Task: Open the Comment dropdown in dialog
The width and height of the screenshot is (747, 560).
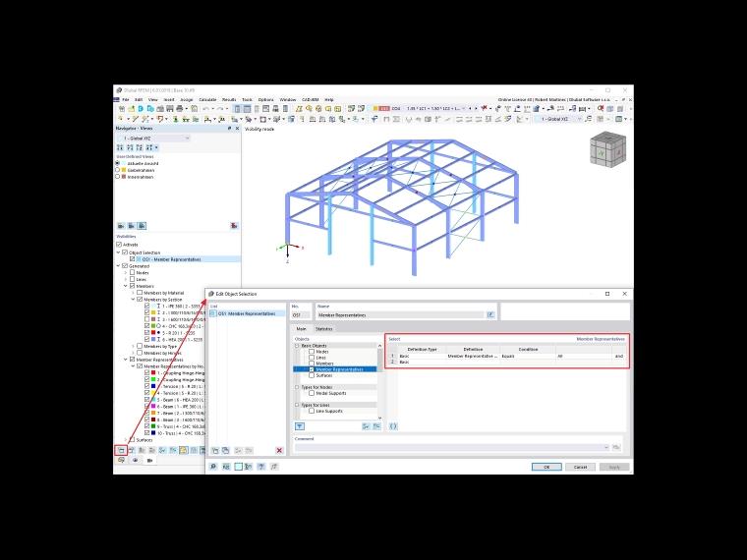Action: (606, 447)
